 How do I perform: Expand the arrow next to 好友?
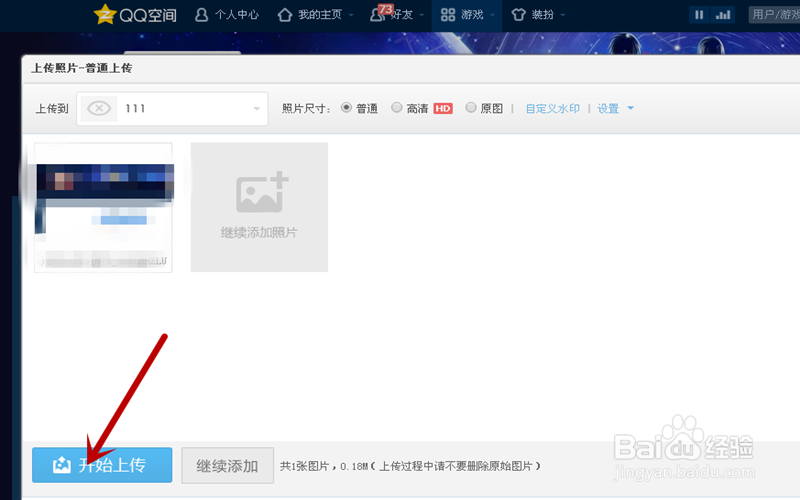[x=421, y=15]
